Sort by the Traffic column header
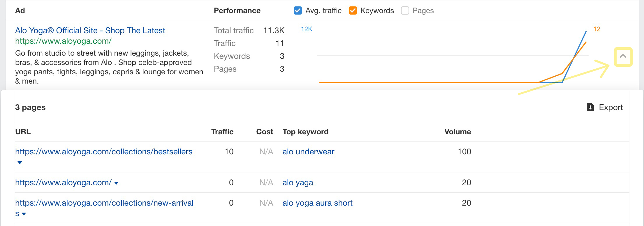This screenshot has width=644, height=226. tap(222, 132)
